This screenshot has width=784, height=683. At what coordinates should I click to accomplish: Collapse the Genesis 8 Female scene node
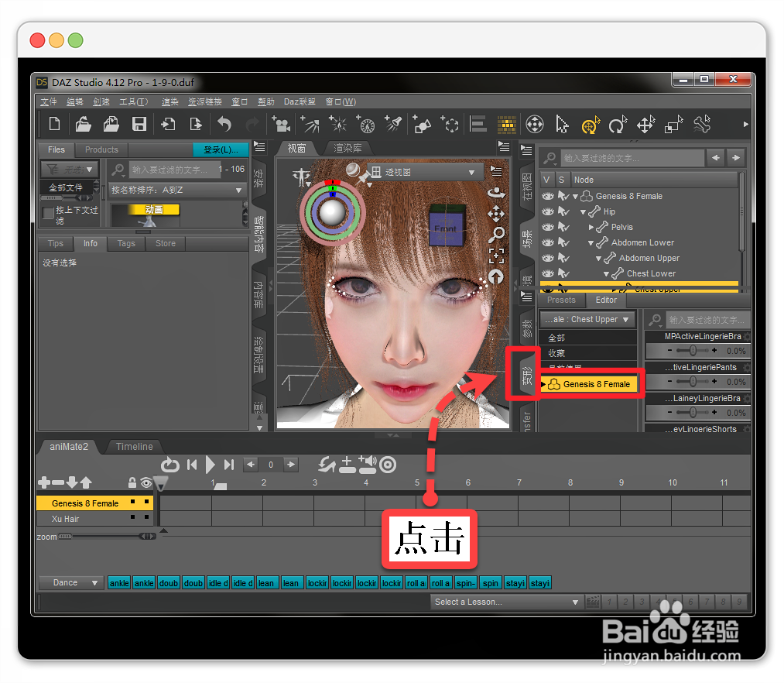tap(576, 197)
